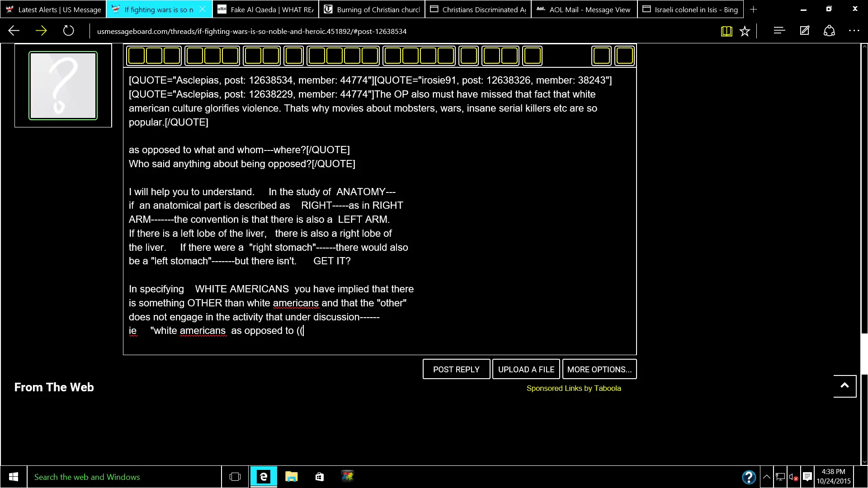Click POST REPLY button

[x=456, y=369]
